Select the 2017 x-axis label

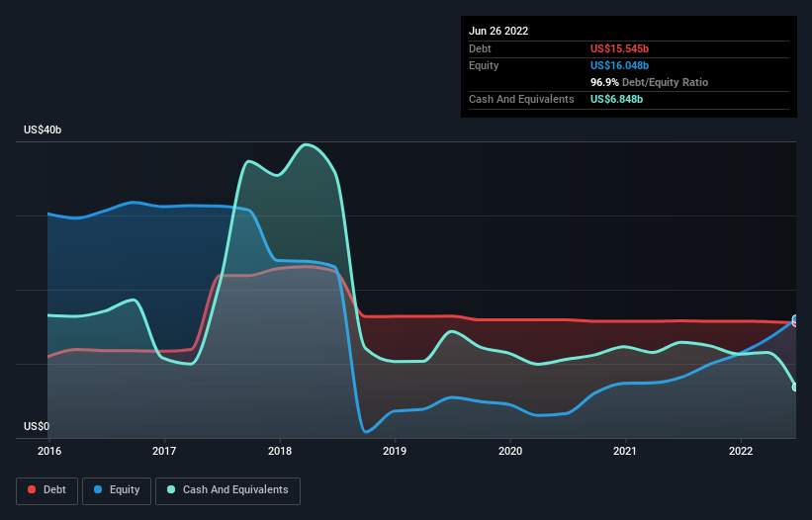(164, 451)
